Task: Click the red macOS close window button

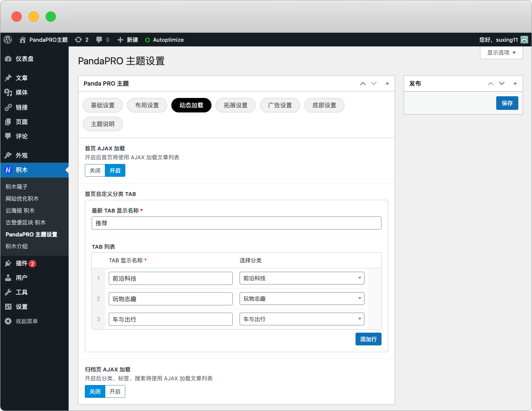Action: (17, 17)
